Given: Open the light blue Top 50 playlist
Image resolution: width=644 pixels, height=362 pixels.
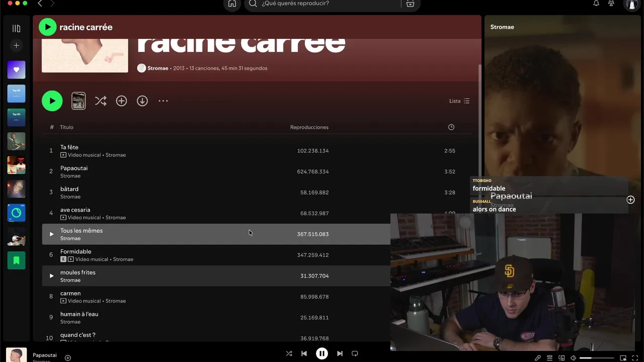Looking at the screenshot, I should (16, 94).
